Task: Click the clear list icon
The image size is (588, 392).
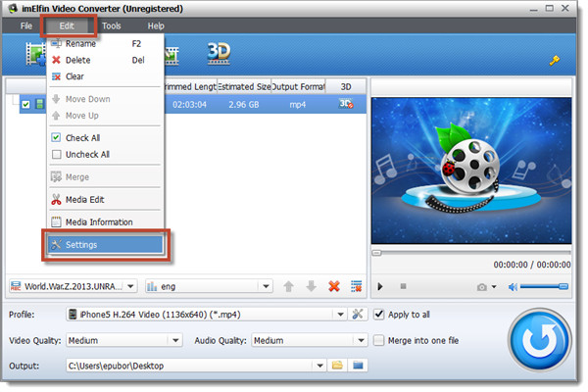Action: tap(357, 286)
